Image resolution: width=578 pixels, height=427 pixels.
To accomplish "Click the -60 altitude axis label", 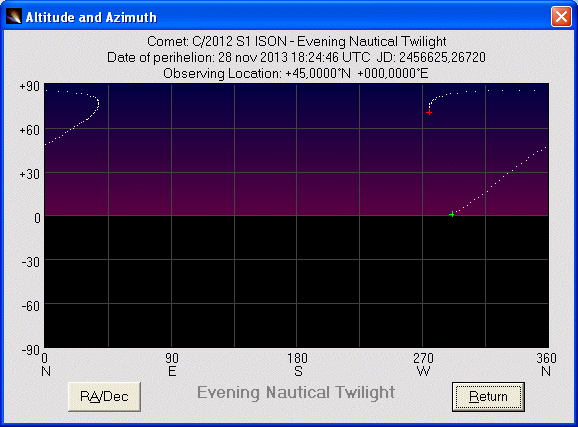I will click(x=31, y=306).
